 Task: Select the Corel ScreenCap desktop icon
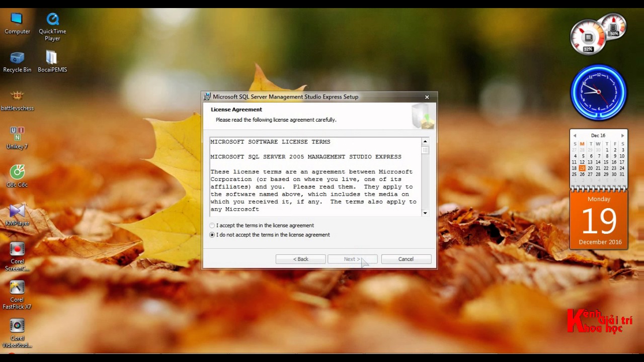tap(17, 257)
